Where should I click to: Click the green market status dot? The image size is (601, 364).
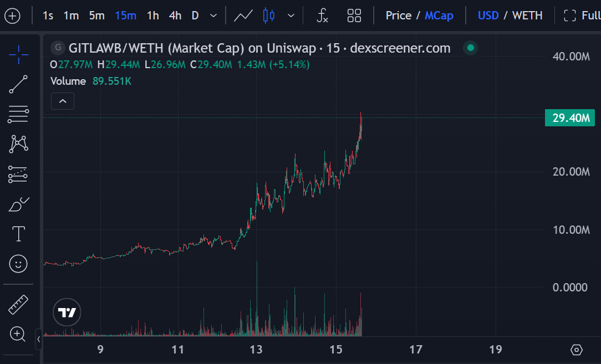point(471,48)
